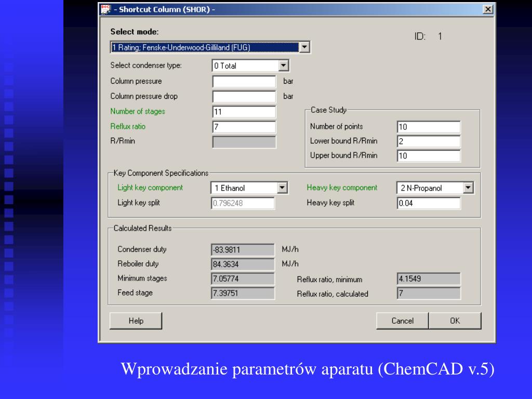Expand the condenser type dropdown
The width and height of the screenshot is (532, 399).
[x=283, y=65]
